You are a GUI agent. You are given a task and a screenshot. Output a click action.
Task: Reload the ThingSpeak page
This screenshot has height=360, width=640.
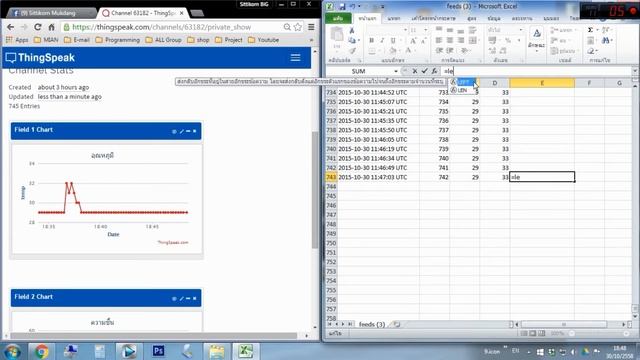coord(38,27)
